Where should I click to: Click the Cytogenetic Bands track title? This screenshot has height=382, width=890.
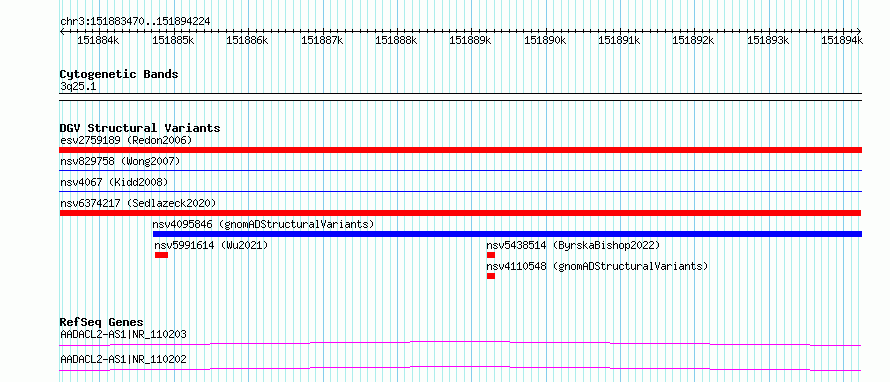pos(119,74)
